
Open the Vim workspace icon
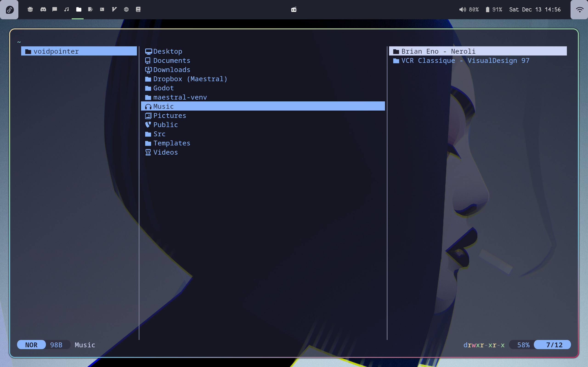[x=114, y=9]
